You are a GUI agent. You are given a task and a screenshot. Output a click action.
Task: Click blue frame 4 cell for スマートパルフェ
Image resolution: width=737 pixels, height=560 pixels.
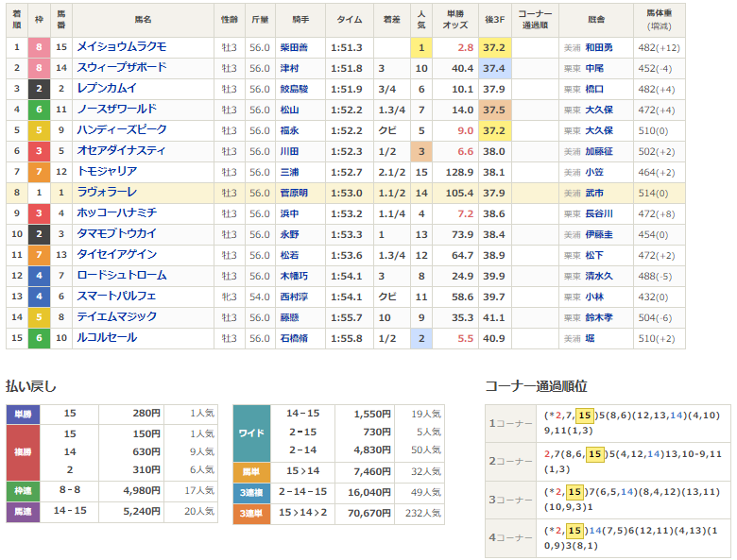point(39,297)
